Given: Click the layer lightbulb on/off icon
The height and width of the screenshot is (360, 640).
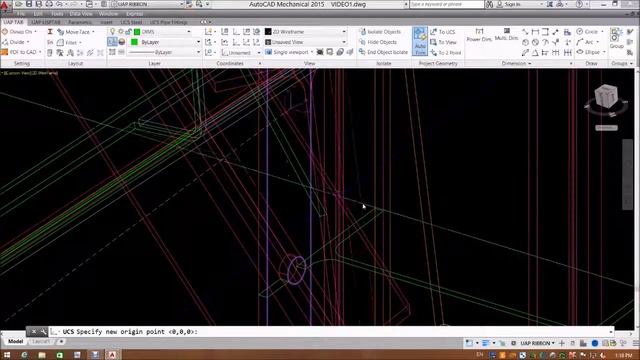Looking at the screenshot, I should click(113, 31).
